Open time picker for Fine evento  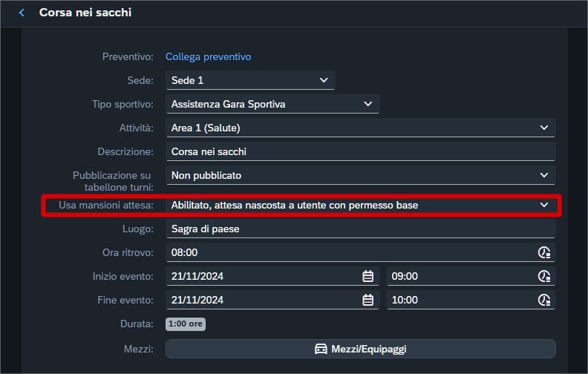(544, 300)
